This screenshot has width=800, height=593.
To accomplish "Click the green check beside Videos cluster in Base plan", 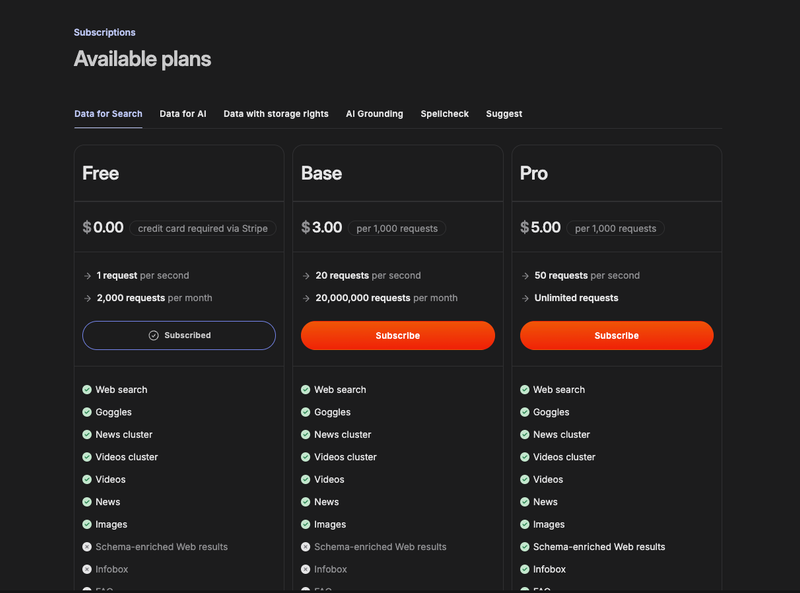I will [306, 457].
